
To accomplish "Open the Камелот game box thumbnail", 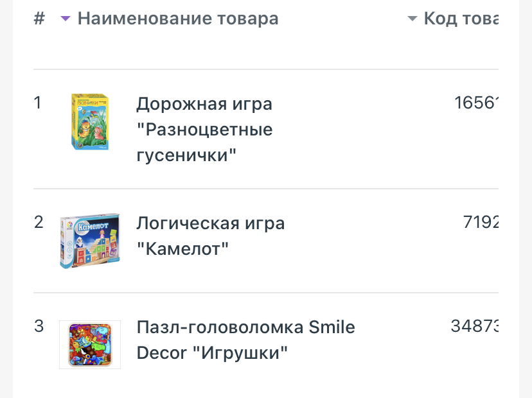I will pos(90,241).
